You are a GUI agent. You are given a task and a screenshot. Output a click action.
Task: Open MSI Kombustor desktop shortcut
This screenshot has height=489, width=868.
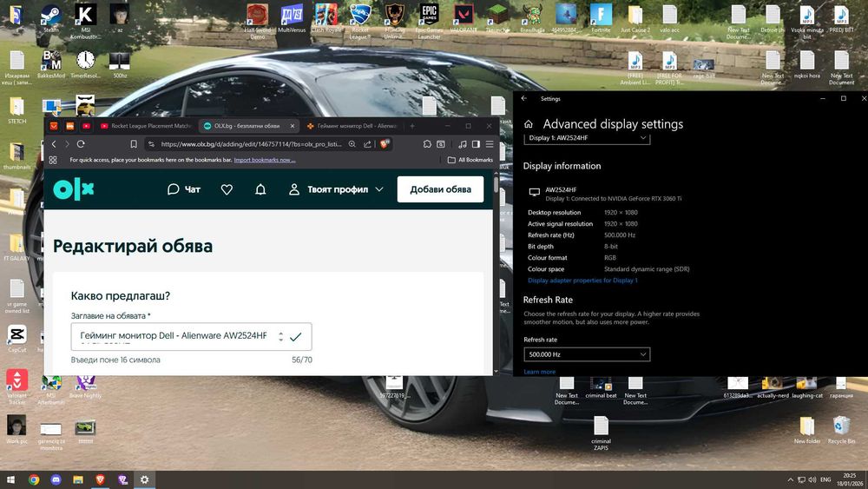coord(85,21)
